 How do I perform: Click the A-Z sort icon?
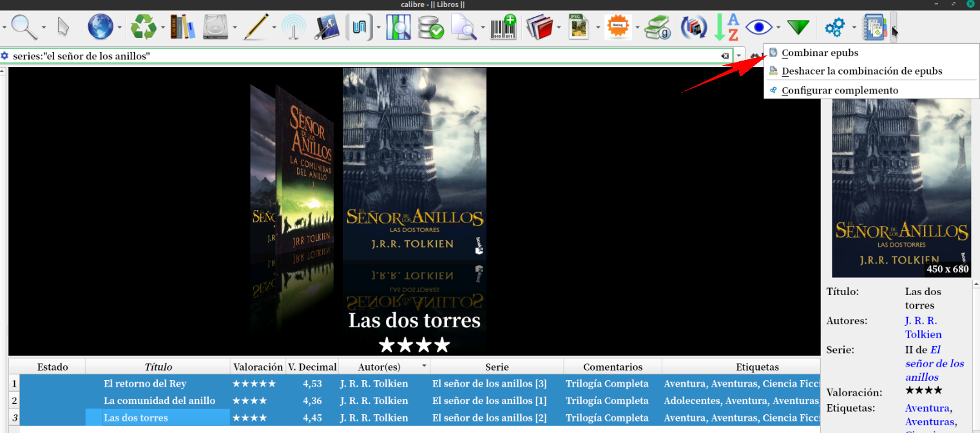click(x=727, y=27)
